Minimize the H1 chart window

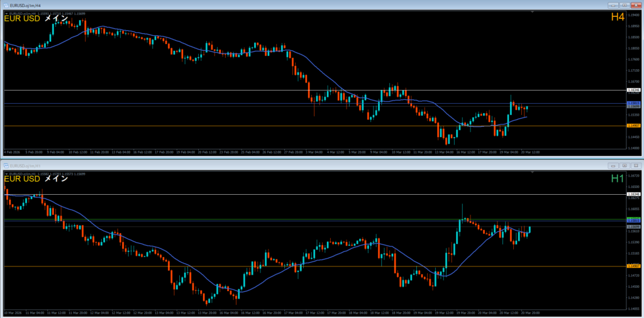[612, 165]
